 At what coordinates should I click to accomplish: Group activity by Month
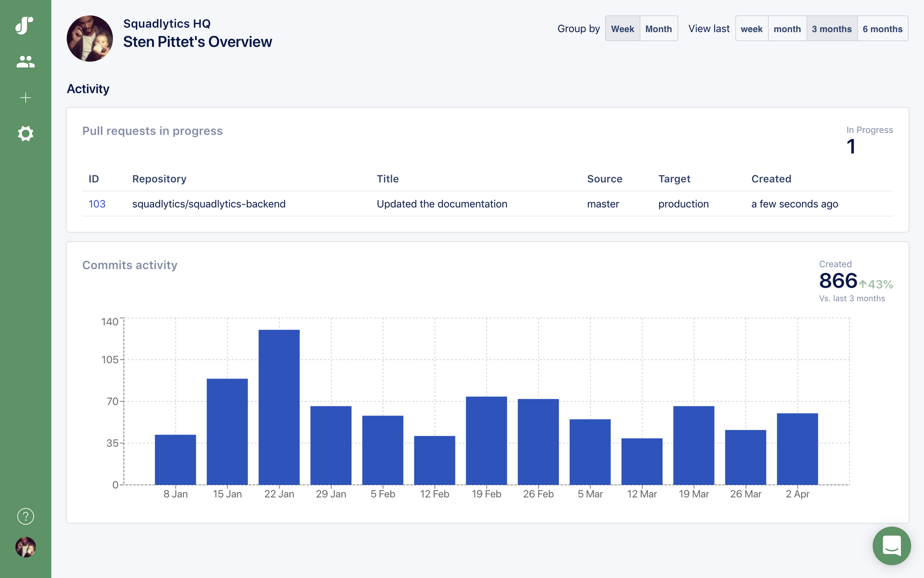[x=658, y=29]
